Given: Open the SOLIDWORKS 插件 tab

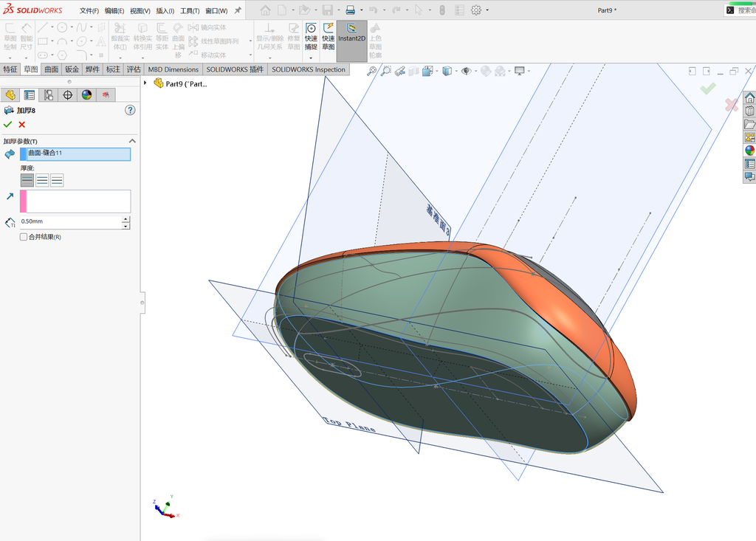Looking at the screenshot, I should pyautogui.click(x=236, y=69).
